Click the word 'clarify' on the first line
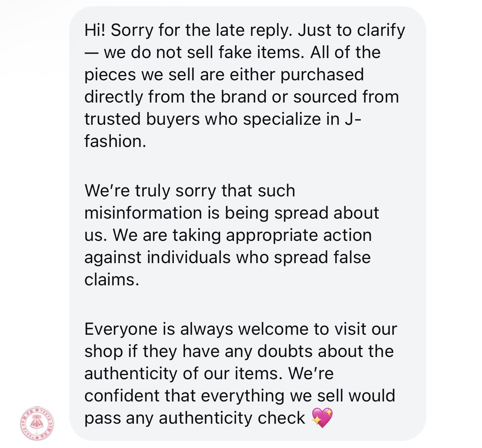The image size is (482, 448). click(381, 30)
